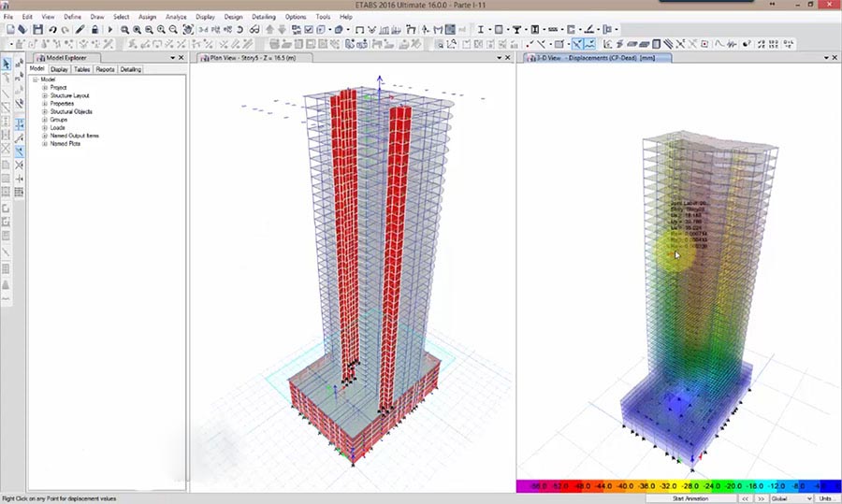Open dropdown arrow next to I-beam icon
This screenshot has width=842, height=504.
[489, 30]
